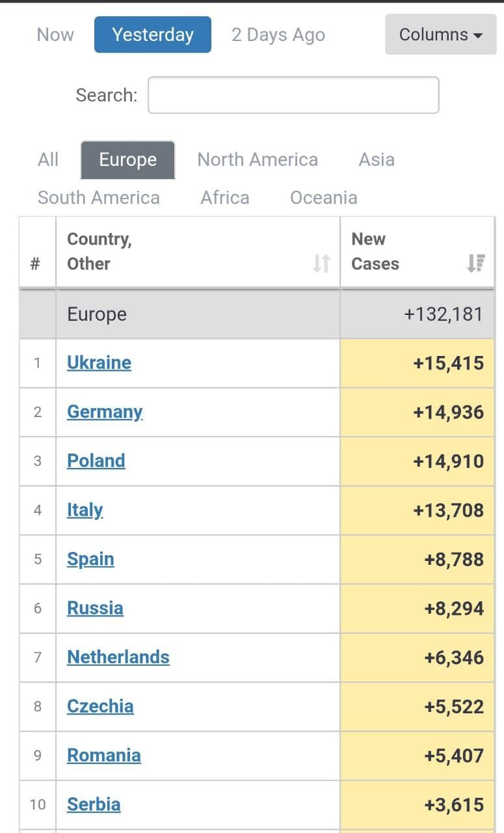Select the Asia continent filter
This screenshot has width=504, height=833.
(377, 159)
